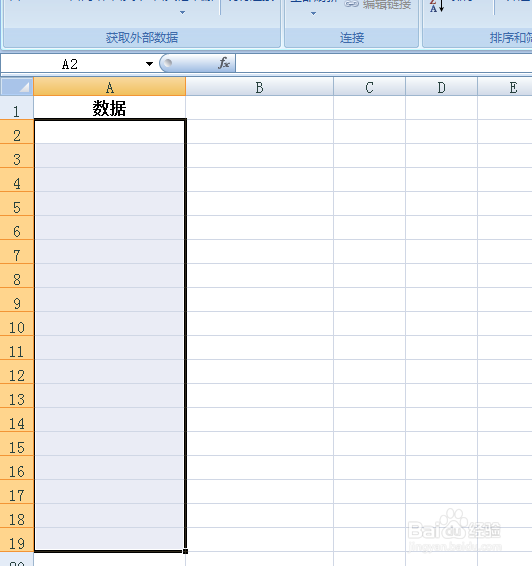This screenshot has height=566, width=532.
Task: Select column B header
Action: coord(260,87)
